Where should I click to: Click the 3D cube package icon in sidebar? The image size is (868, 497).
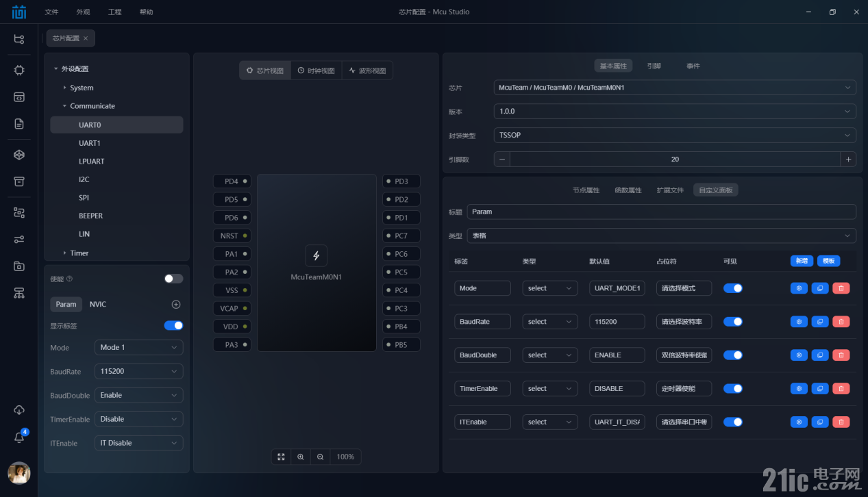pyautogui.click(x=19, y=155)
